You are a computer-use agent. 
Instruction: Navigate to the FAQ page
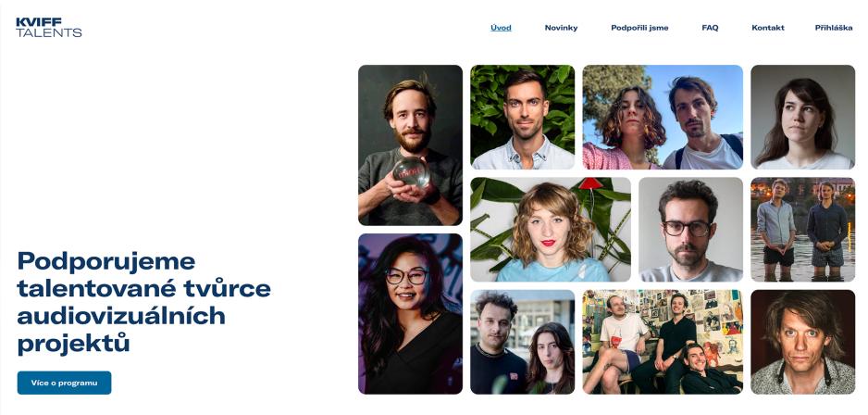[710, 28]
